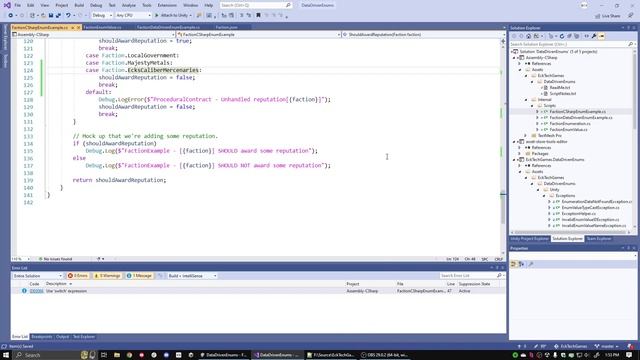
Task: Toggle the Warnings filter in Error List
Action: (x=107, y=276)
